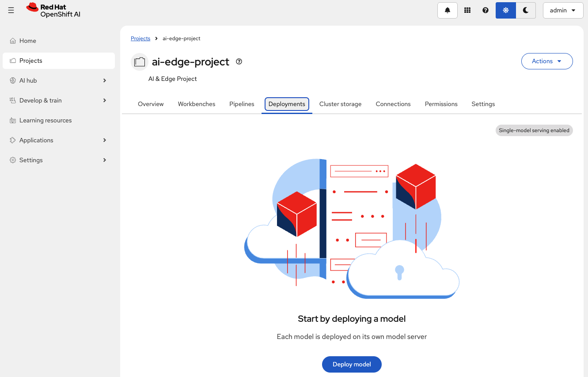This screenshot has height=377, width=588.
Task: Open the admin user dropdown
Action: pyautogui.click(x=563, y=10)
